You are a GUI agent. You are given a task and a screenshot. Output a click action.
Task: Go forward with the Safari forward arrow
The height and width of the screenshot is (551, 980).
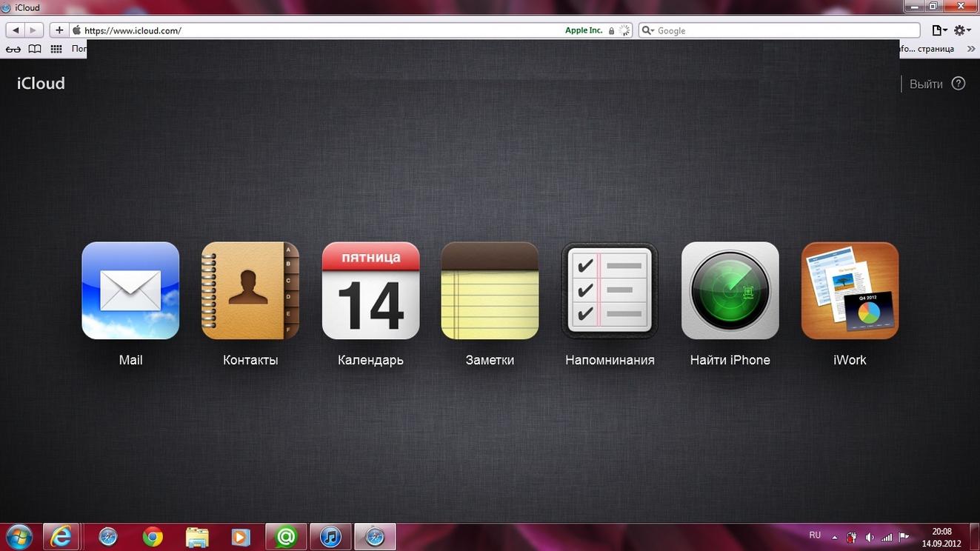coord(34,30)
